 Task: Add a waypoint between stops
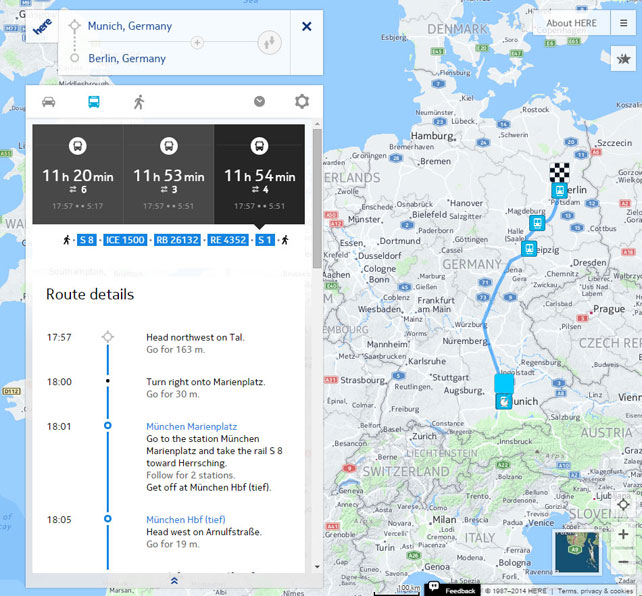pos(197,43)
